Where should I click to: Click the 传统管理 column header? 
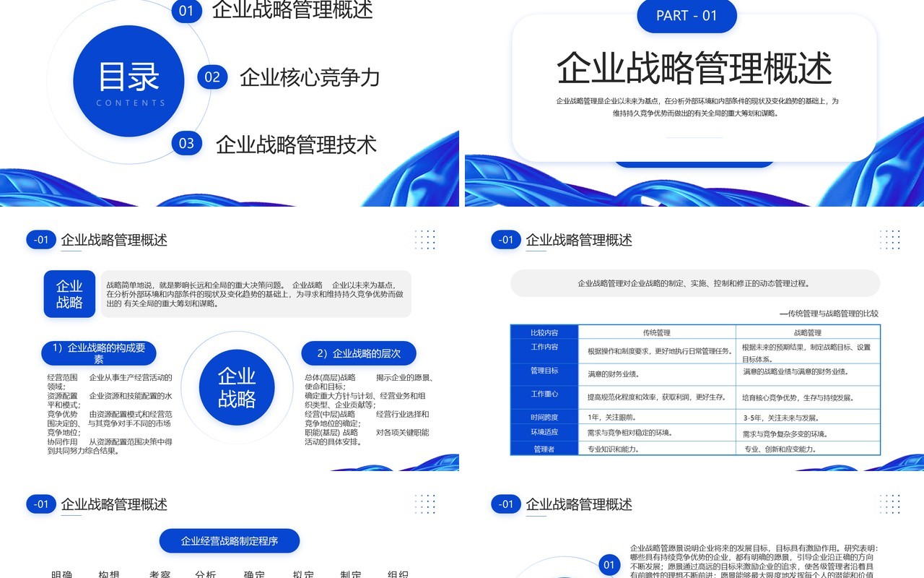(657, 332)
